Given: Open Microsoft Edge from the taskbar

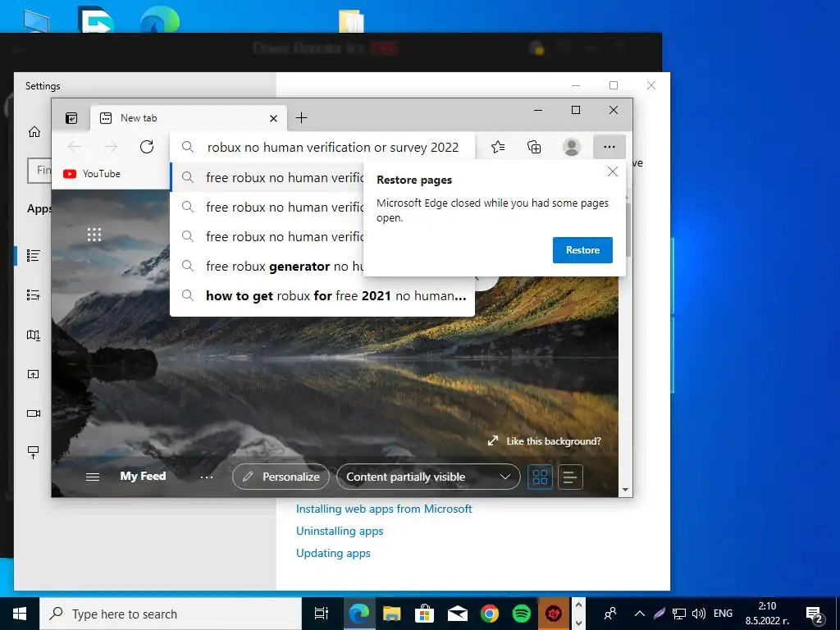Looking at the screenshot, I should (x=359, y=614).
